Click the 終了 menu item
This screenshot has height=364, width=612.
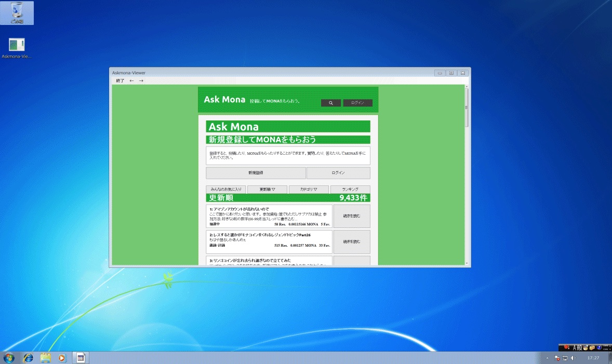(x=120, y=80)
